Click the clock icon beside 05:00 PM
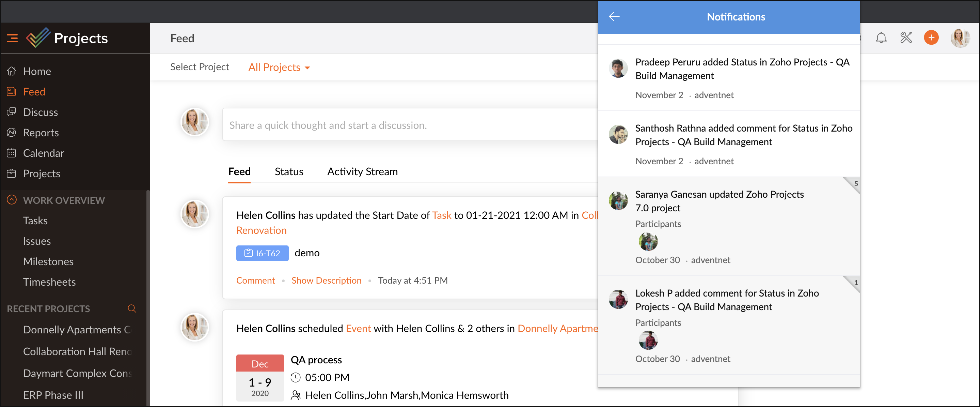Image resolution: width=980 pixels, height=407 pixels. pos(296,378)
